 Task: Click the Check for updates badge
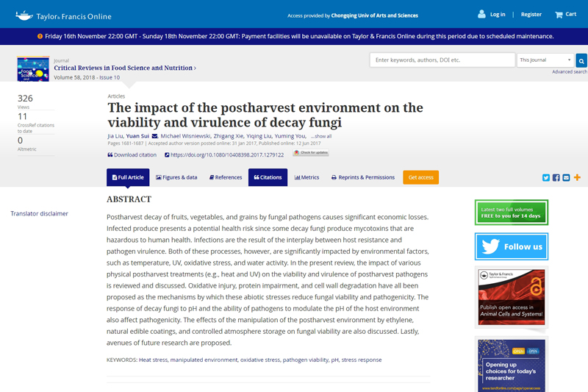311,153
